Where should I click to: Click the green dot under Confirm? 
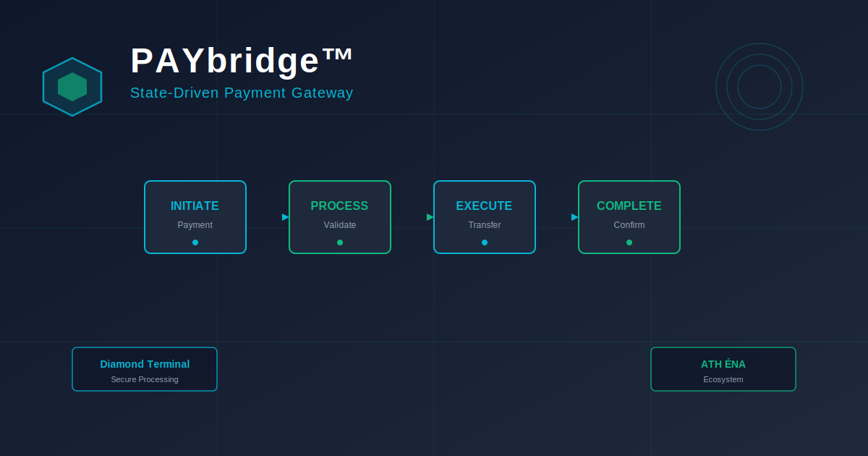629,242
